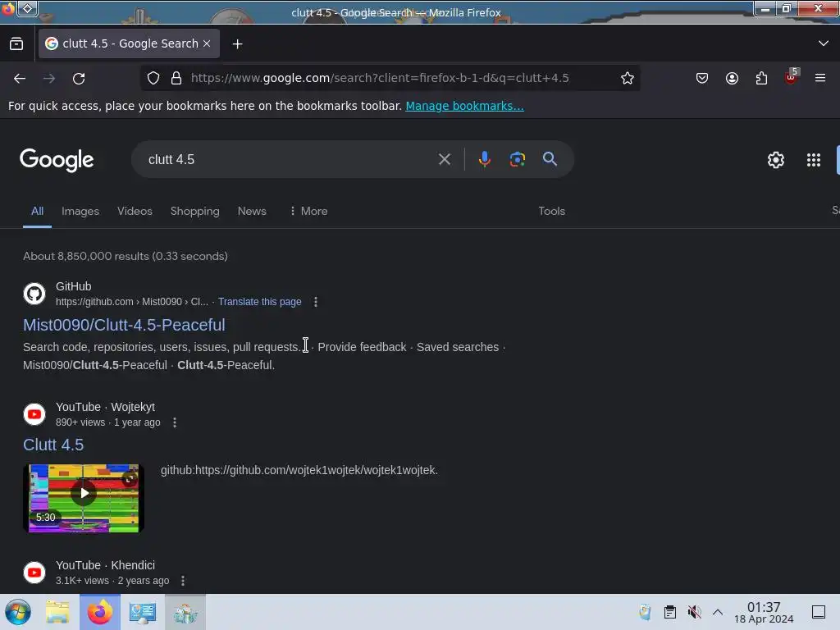
Task: Submit search with magnifier icon
Action: [550, 159]
